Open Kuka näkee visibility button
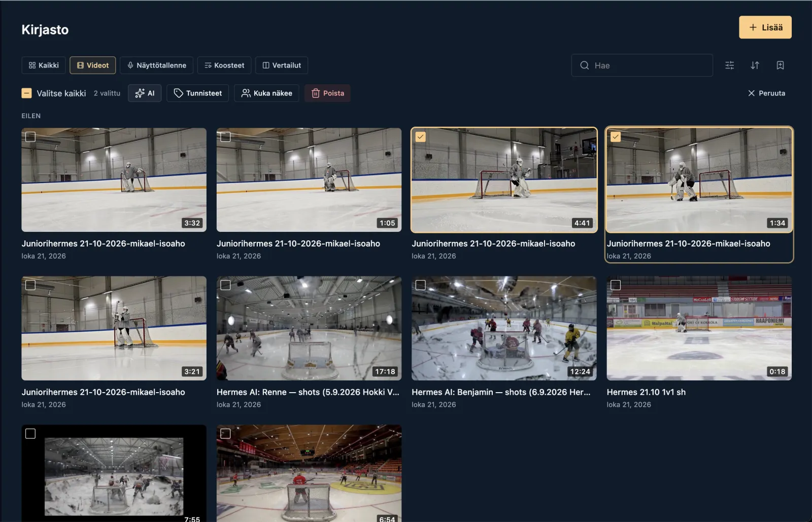 [x=266, y=93]
